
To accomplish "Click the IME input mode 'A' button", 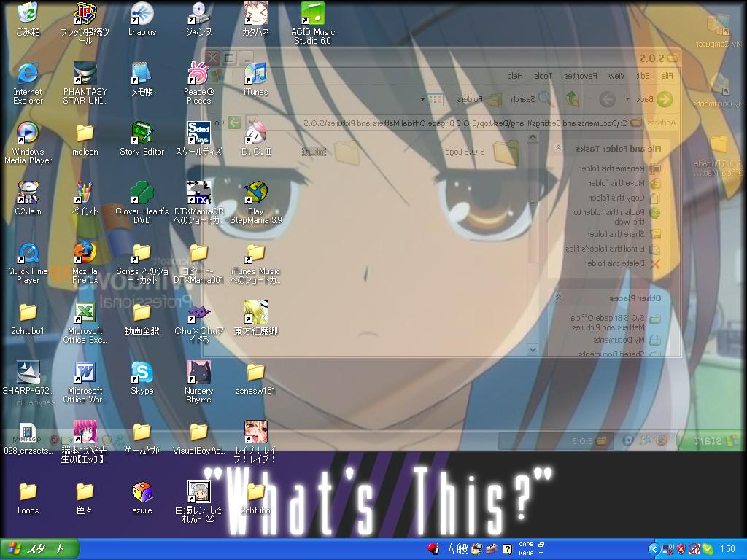I will tap(452, 549).
